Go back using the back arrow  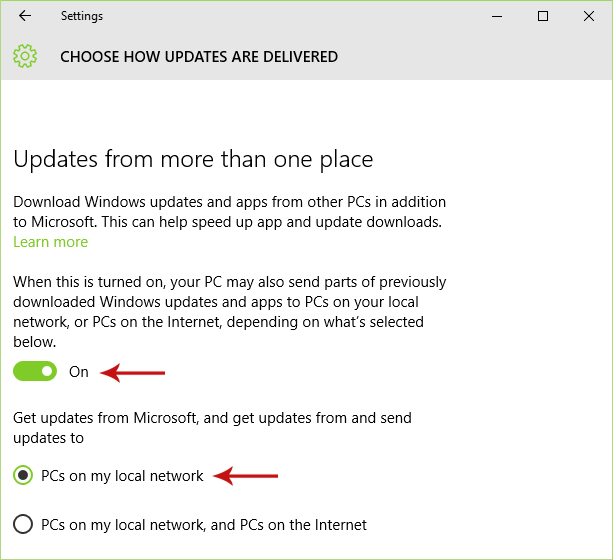point(24,16)
